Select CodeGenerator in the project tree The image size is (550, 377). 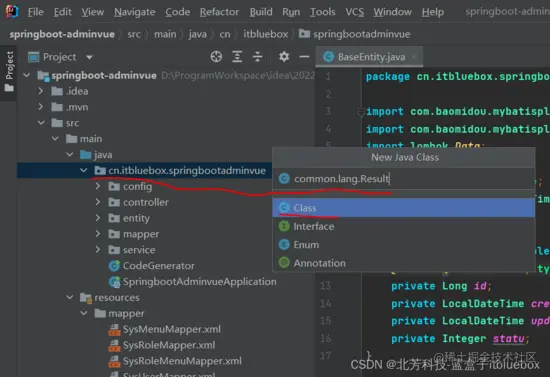pos(159,266)
